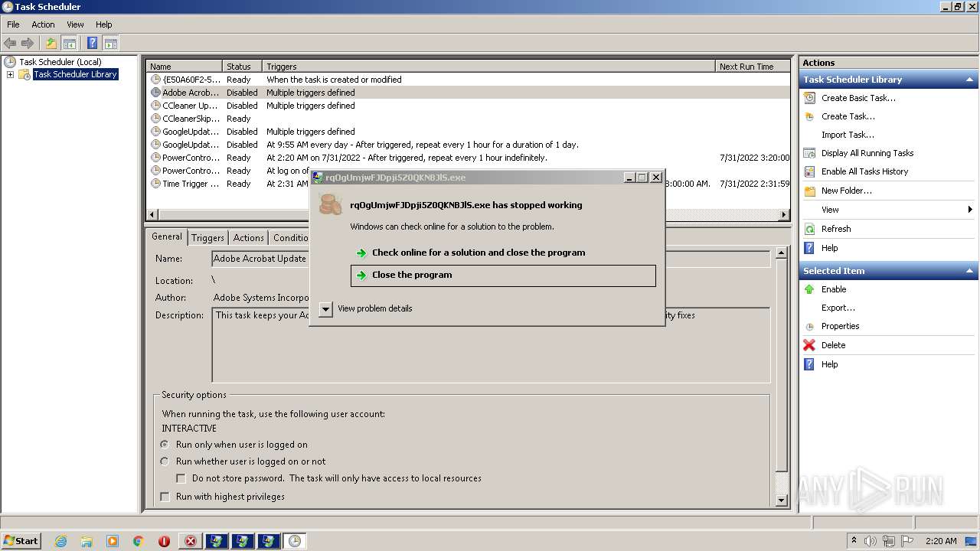
Task: Show hidden tray icons arrow
Action: 854,541
